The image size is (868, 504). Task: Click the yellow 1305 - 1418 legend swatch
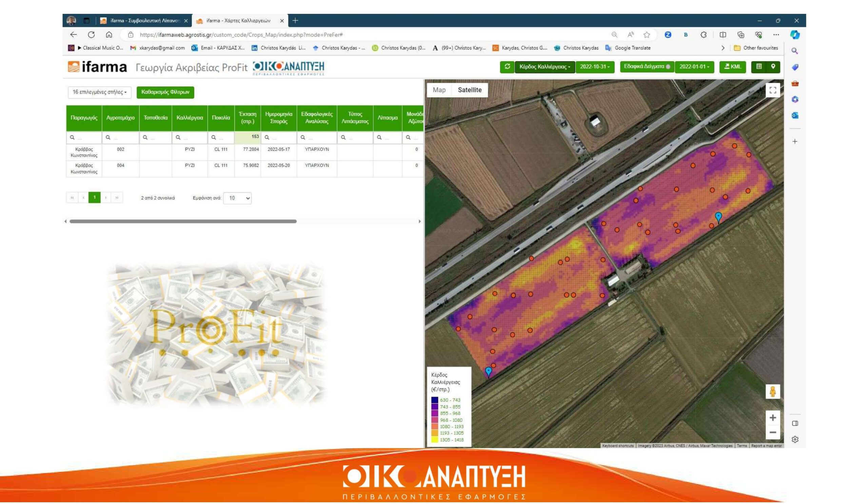(x=435, y=440)
